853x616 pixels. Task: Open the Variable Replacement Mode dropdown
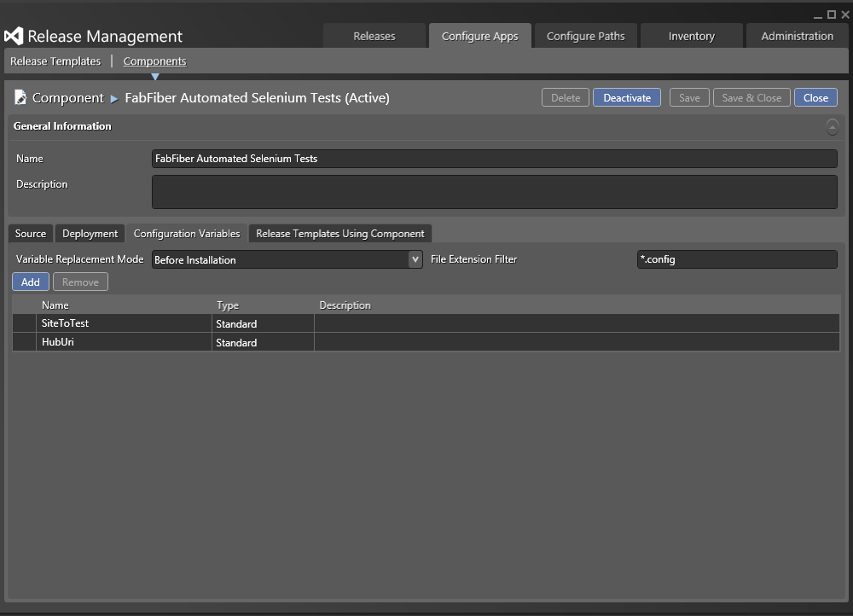point(415,259)
